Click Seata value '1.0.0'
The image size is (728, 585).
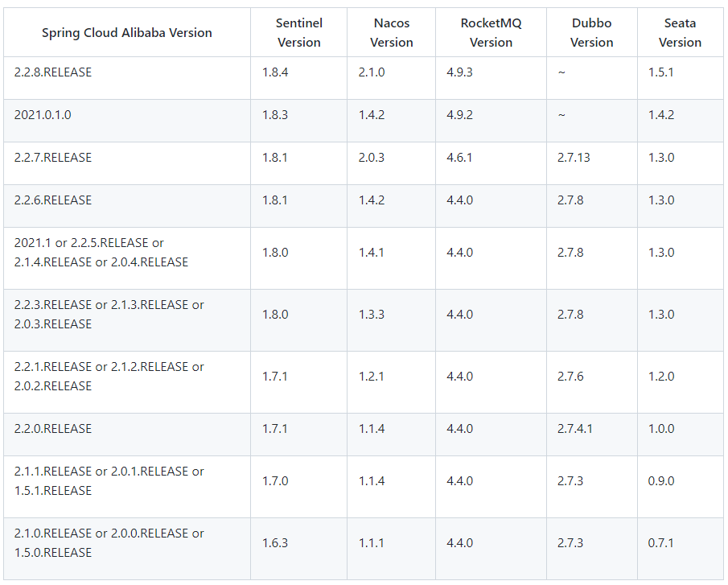[x=661, y=429]
